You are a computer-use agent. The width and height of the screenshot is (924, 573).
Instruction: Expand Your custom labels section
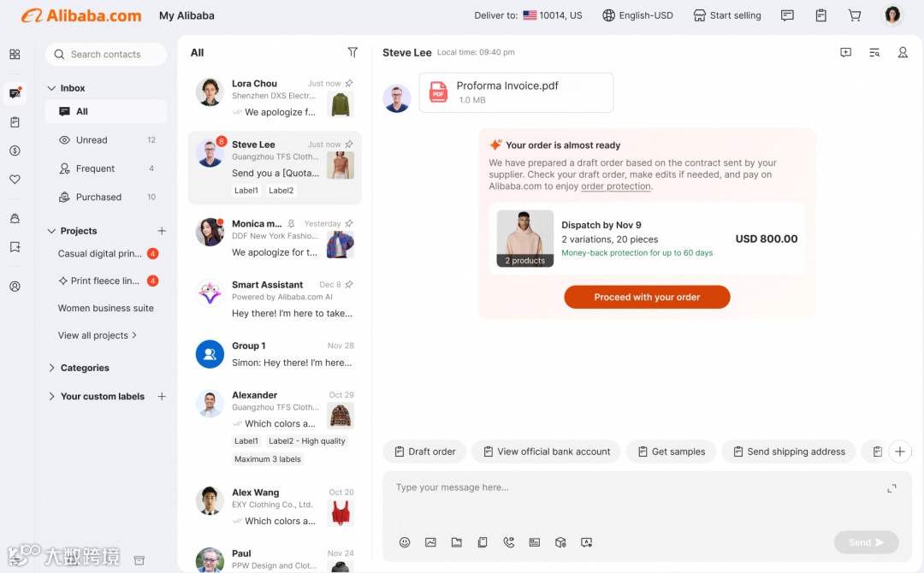51,396
